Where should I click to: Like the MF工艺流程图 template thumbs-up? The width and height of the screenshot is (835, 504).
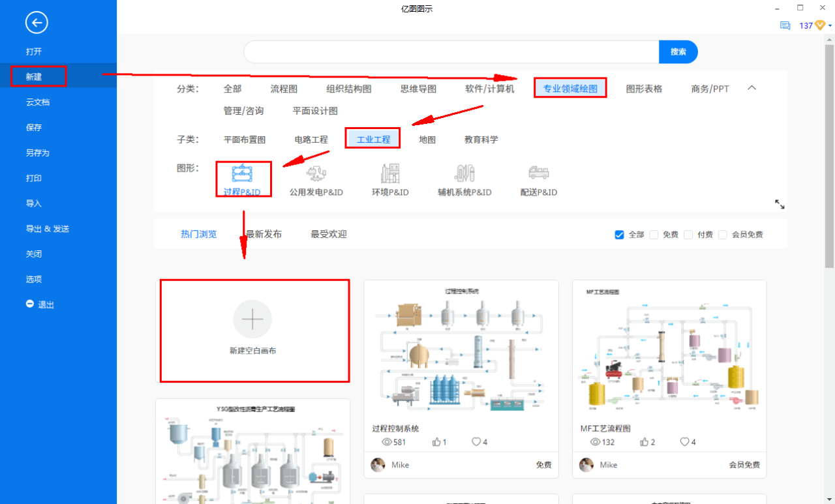coord(645,442)
